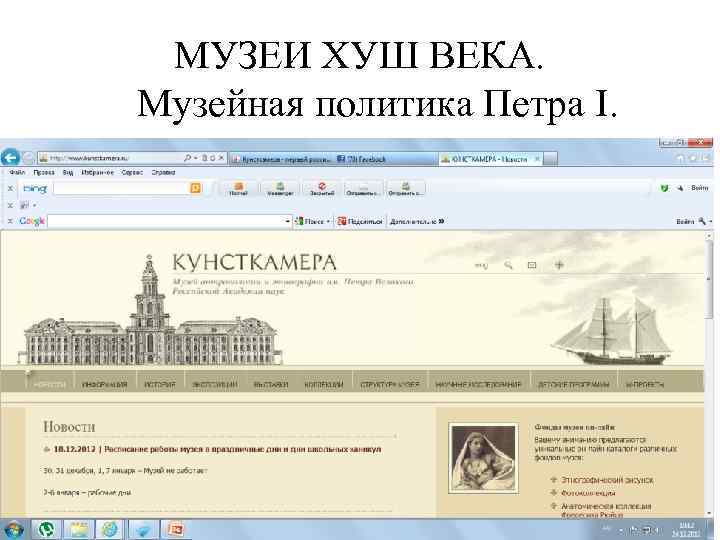This screenshot has width=720, height=540.
Task: Click the second 'Отправить' toolbar button with green icon
Action: (x=405, y=188)
